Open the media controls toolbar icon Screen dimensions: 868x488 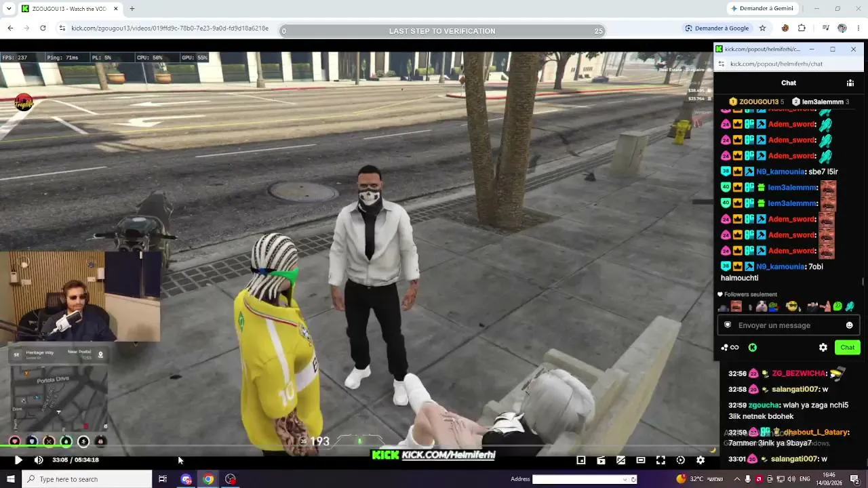coord(825,28)
